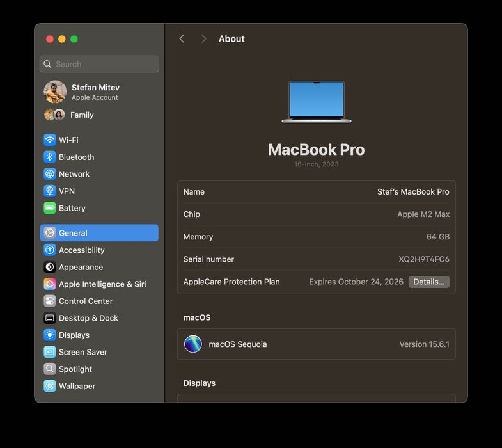Click the macOS Sequoia name text
The height and width of the screenshot is (448, 502).
[237, 344]
